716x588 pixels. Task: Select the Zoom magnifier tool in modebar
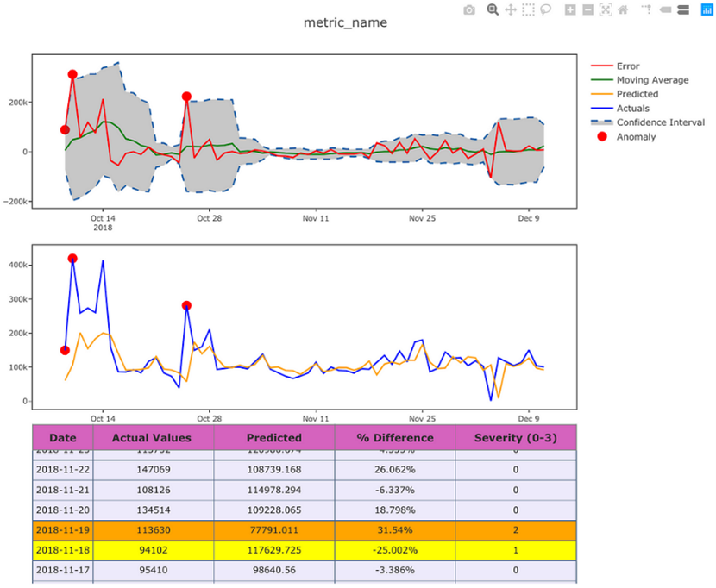(x=493, y=10)
